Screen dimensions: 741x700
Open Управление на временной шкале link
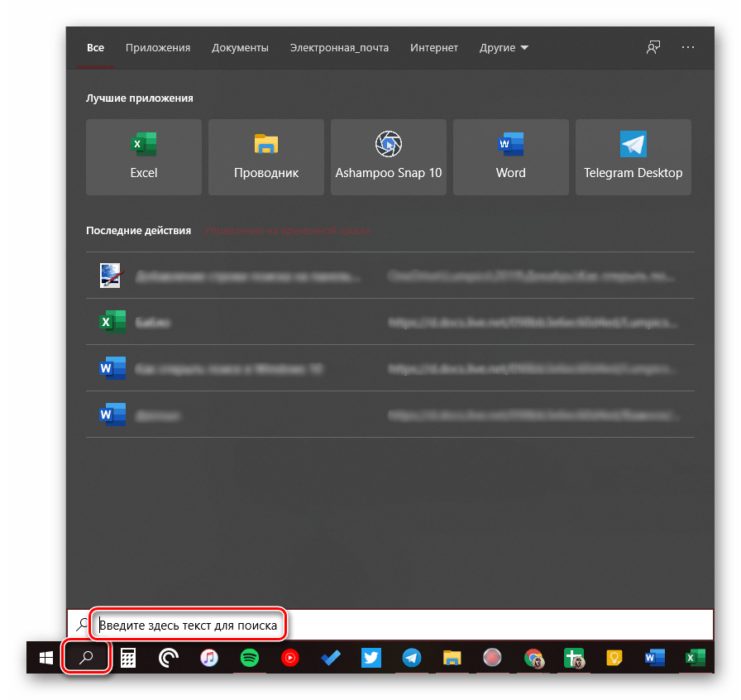coord(287,231)
